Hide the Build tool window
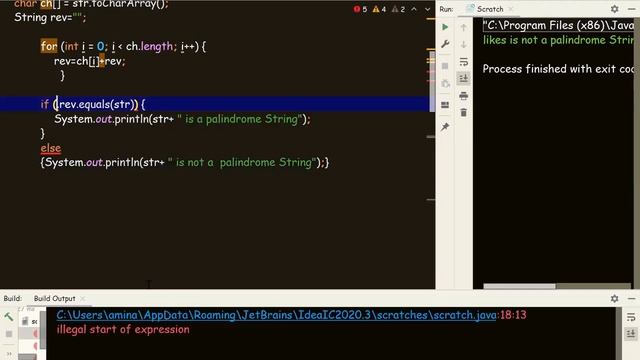640x360 pixels. click(631, 298)
